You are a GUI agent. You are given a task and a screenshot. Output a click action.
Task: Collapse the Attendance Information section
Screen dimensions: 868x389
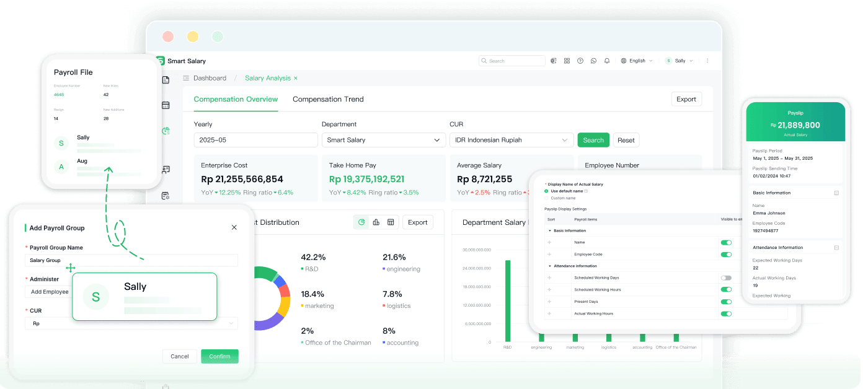(x=550, y=266)
